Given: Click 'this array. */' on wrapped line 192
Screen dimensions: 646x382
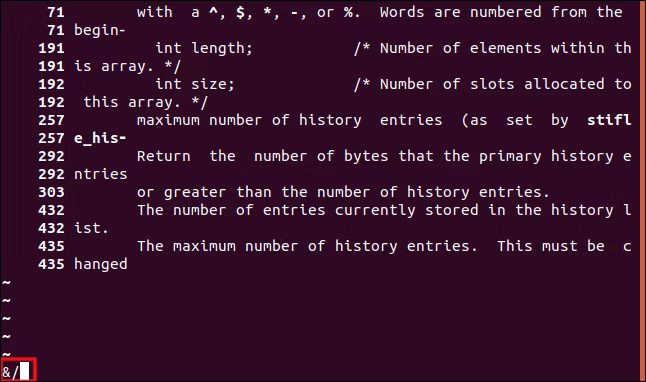Looking at the screenshot, I should tap(145, 102).
